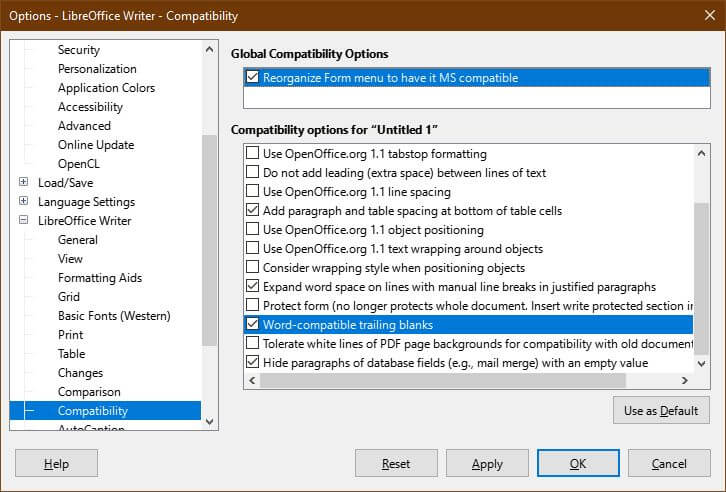Open Help for this dialog
This screenshot has width=726, height=492.
(x=57, y=464)
